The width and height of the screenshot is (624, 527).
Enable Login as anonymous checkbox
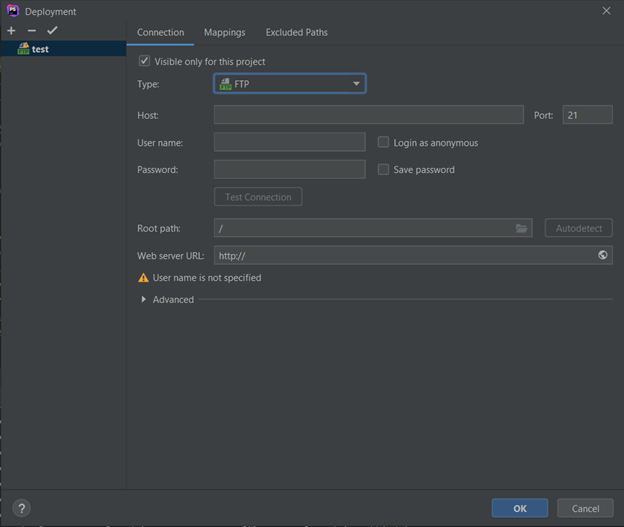383,142
